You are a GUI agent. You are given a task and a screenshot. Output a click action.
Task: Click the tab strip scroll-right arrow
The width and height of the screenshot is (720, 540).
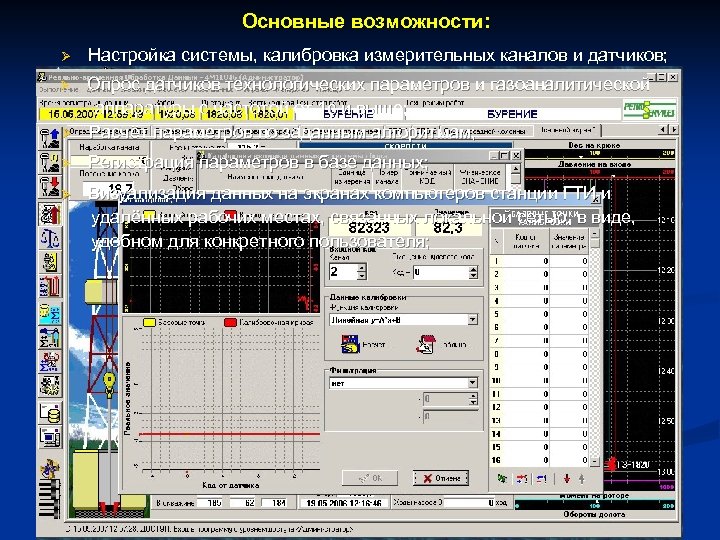click(673, 130)
